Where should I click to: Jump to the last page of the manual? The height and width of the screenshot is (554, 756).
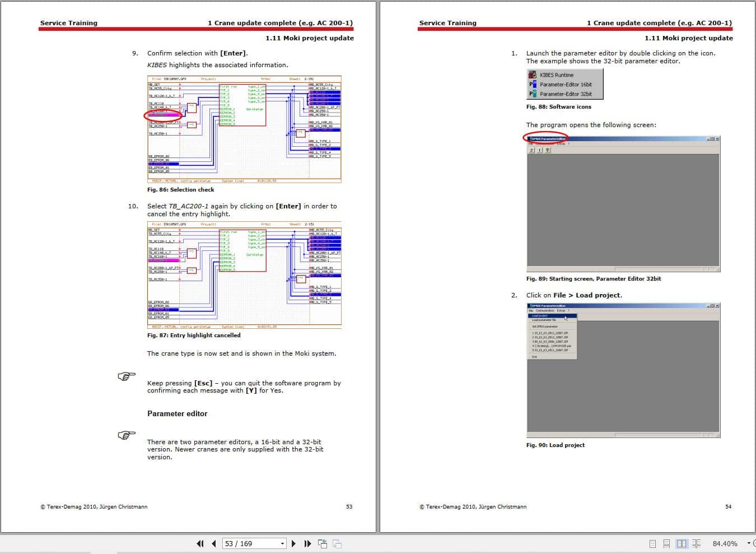pyautogui.click(x=307, y=543)
